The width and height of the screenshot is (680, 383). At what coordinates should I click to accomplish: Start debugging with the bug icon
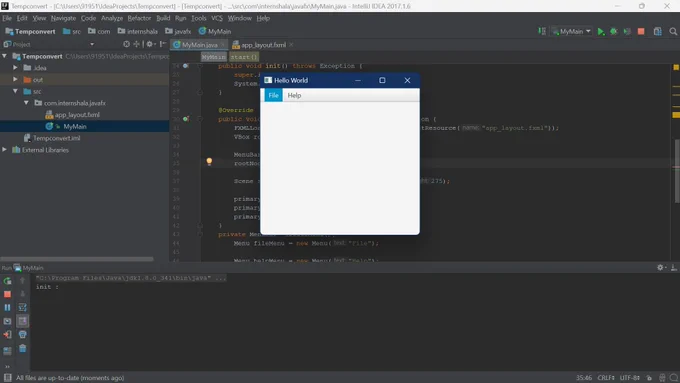click(x=614, y=31)
